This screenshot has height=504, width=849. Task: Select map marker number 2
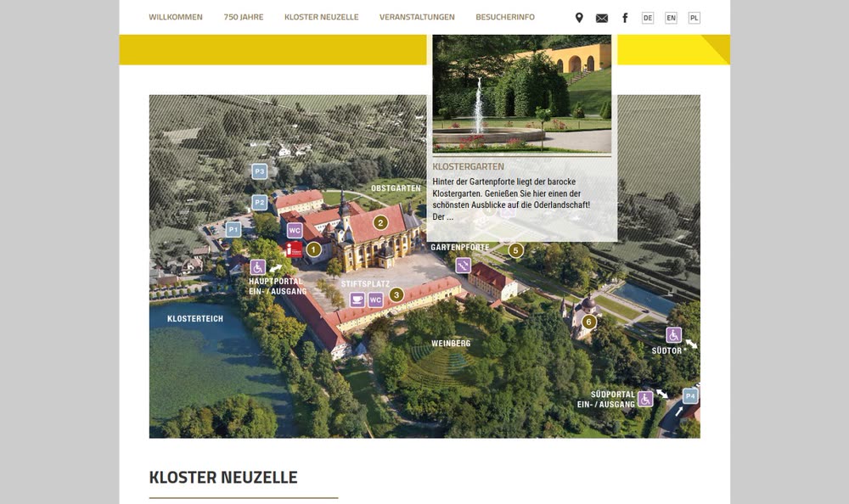(x=380, y=222)
